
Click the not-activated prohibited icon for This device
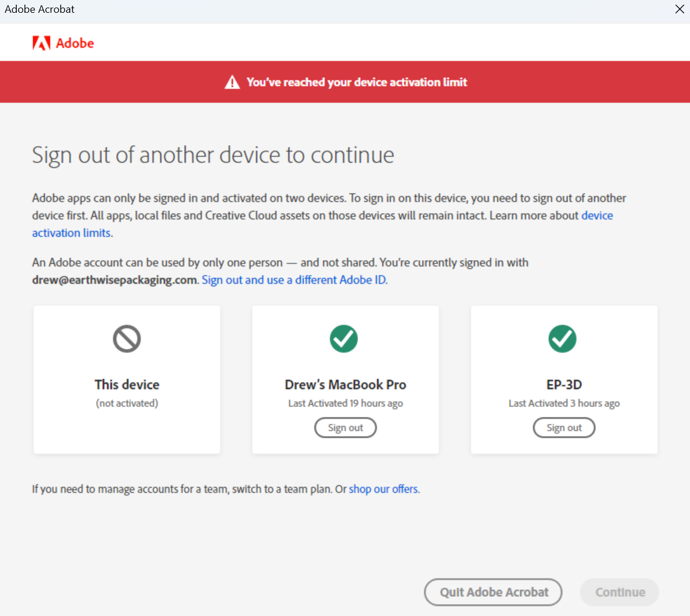click(127, 338)
